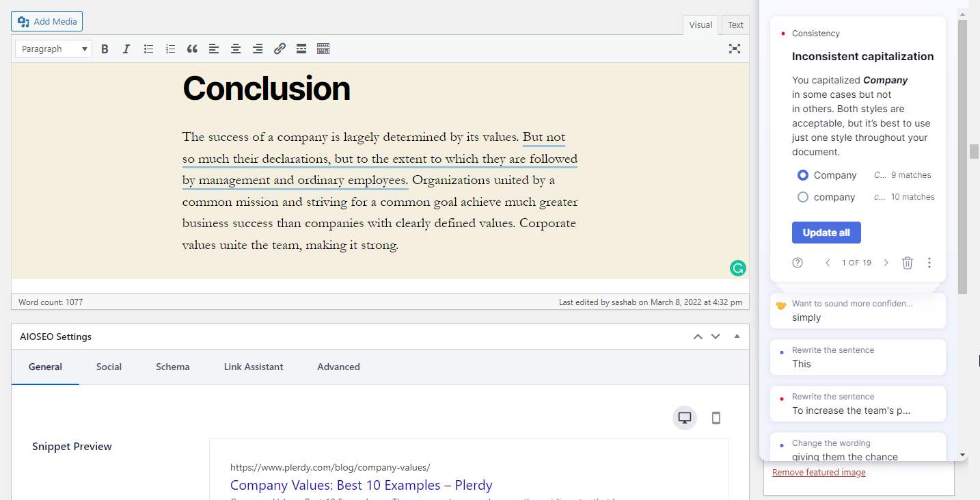Delete the current Grammarly suggestion
This screenshot has height=500, width=980.
click(908, 263)
